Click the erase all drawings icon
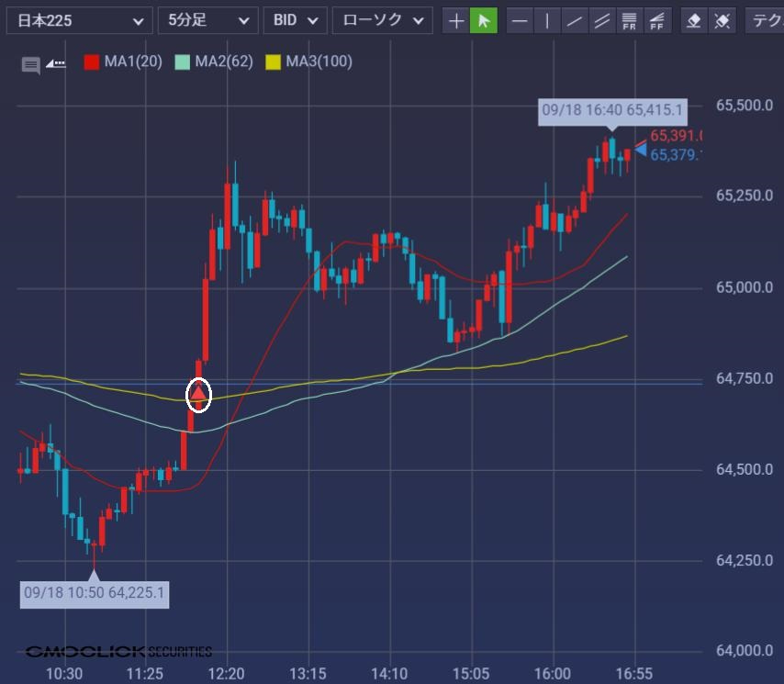 pos(722,20)
